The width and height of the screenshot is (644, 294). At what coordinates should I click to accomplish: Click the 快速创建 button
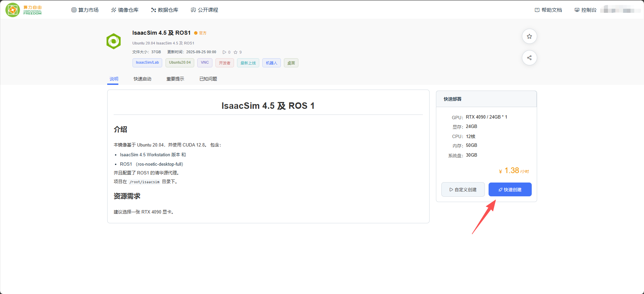pyautogui.click(x=510, y=190)
